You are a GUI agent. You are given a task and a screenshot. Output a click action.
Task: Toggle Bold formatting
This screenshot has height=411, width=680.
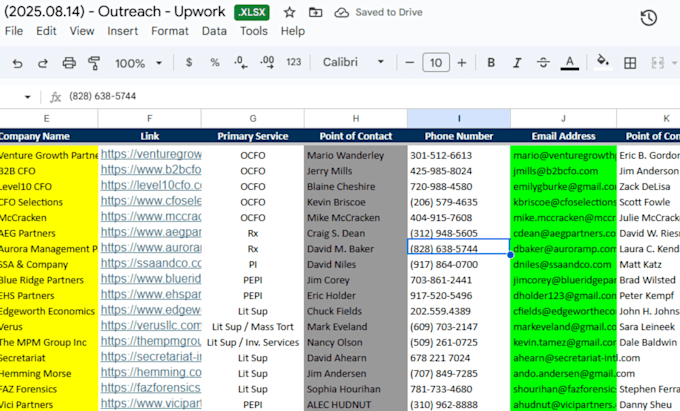coord(491,63)
